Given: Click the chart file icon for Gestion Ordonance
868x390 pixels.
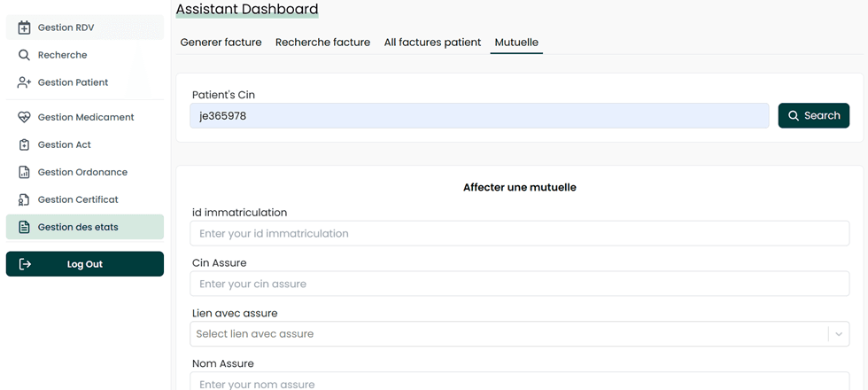Looking at the screenshot, I should [x=24, y=172].
